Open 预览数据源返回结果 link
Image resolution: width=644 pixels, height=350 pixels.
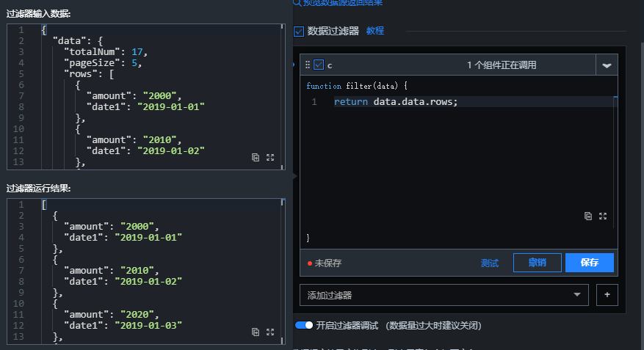342,2
